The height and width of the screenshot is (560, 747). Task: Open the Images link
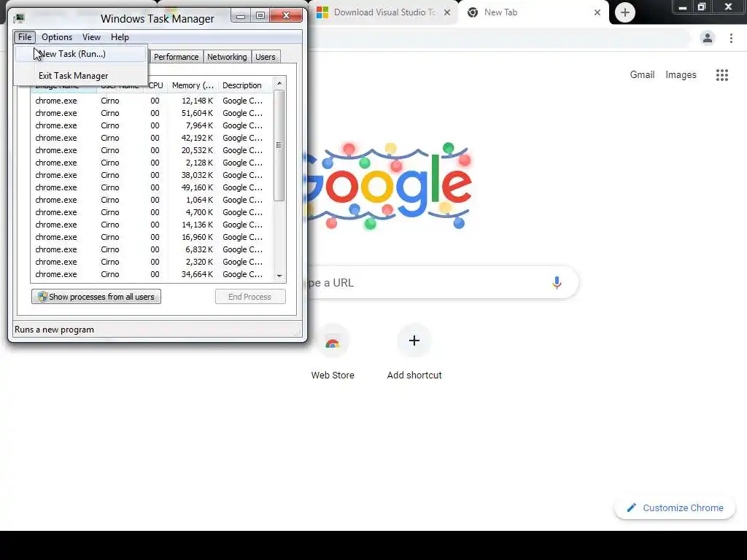(x=681, y=75)
